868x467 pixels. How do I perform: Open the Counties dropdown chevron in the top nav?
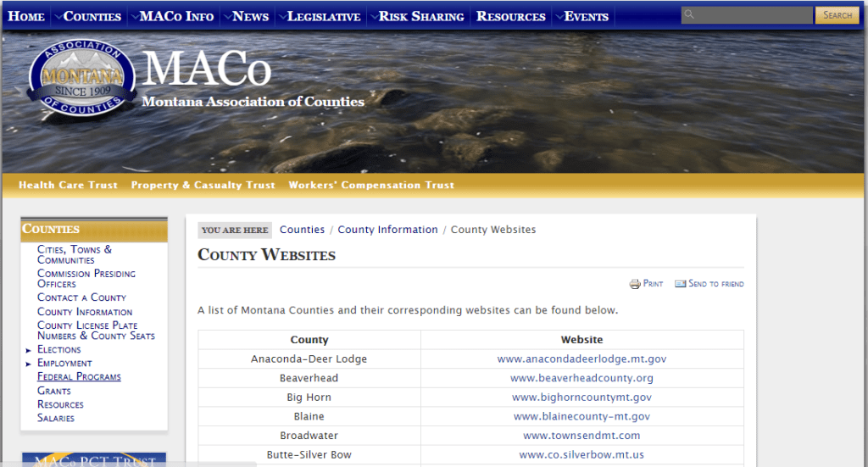[x=58, y=17]
